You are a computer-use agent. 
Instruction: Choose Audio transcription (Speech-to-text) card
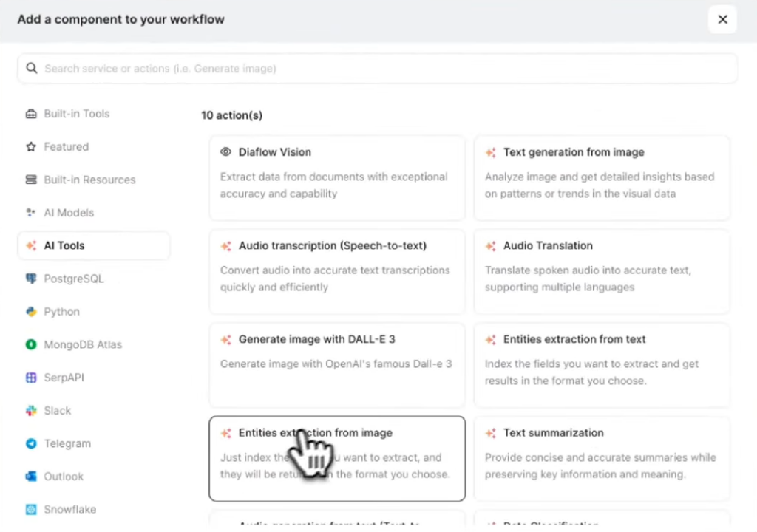click(x=337, y=272)
